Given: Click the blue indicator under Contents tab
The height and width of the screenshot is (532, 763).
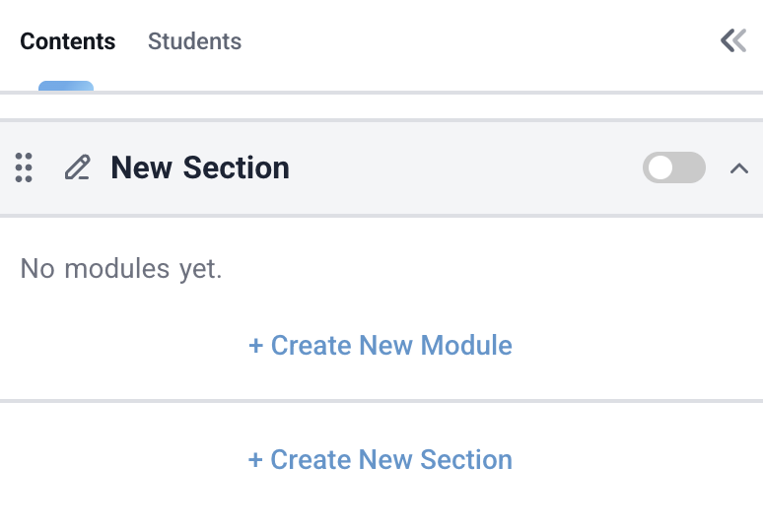Looking at the screenshot, I should coord(66,87).
